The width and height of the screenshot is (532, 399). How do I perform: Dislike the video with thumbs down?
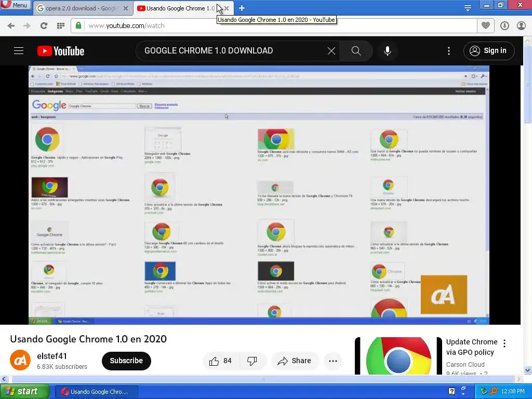[x=252, y=361]
